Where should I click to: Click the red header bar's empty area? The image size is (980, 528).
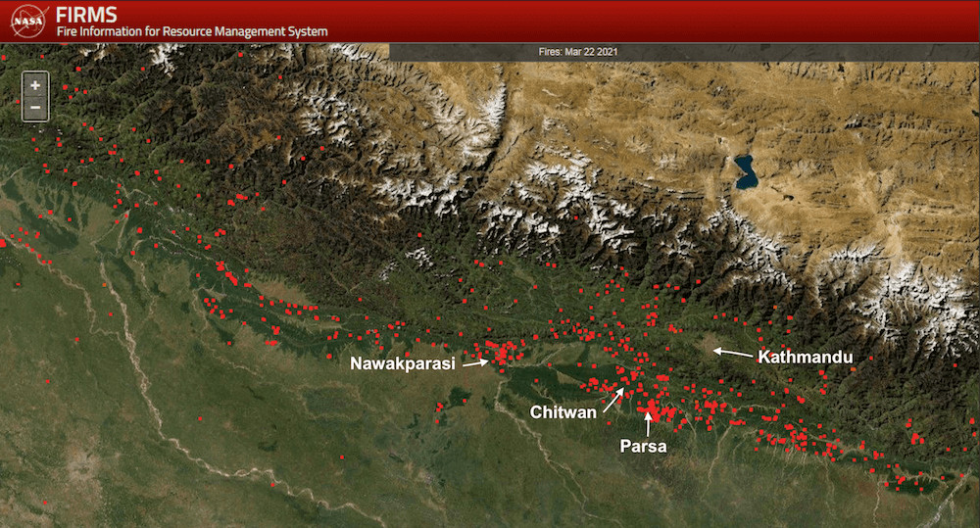(x=637, y=21)
